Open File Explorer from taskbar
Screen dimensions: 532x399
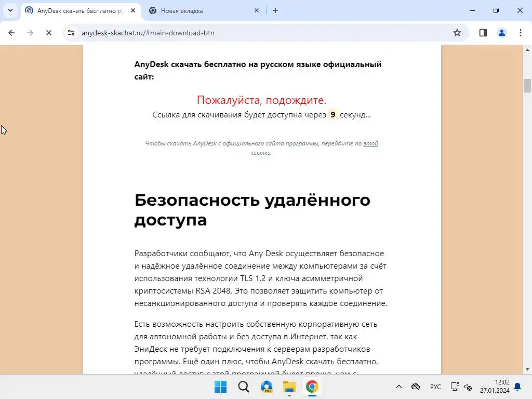[289, 387]
